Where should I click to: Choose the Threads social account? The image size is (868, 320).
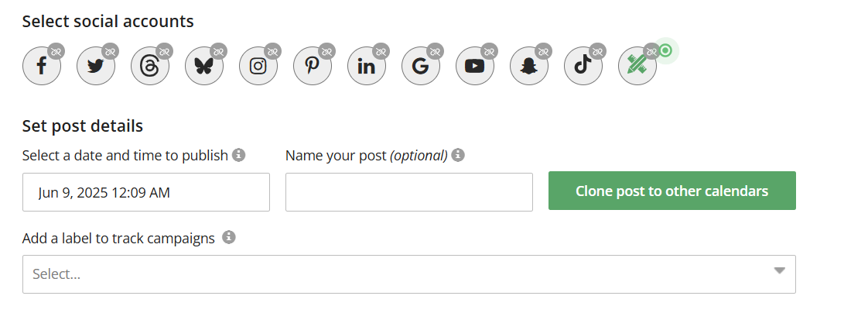150,66
